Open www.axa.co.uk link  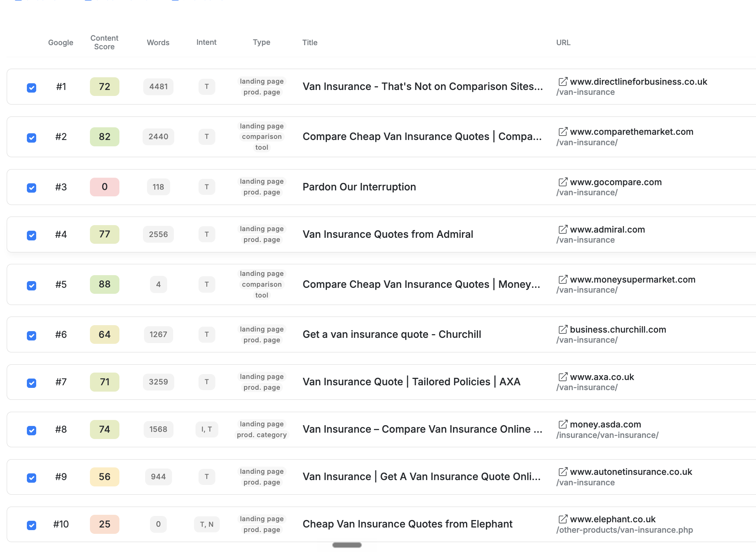point(602,377)
